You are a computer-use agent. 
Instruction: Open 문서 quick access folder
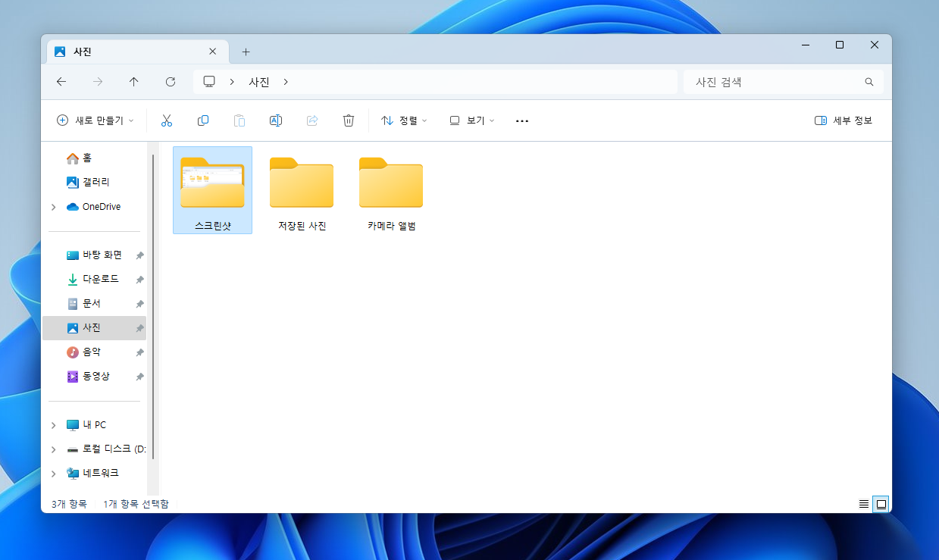click(94, 303)
